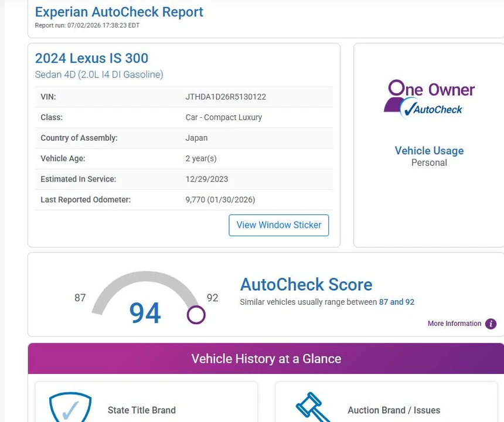Click the 2024 Lexus IS 300 title
Image resolution: width=504 pixels, height=422 pixels.
point(91,58)
